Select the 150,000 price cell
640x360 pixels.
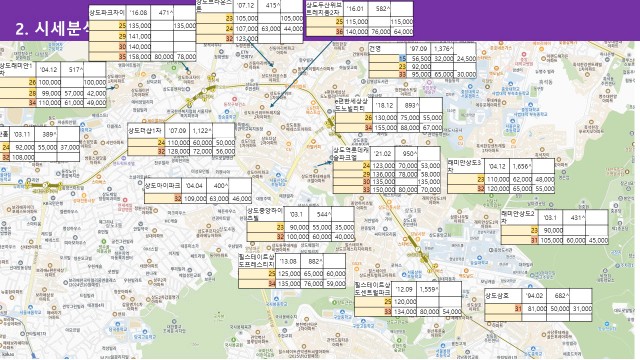(383, 189)
